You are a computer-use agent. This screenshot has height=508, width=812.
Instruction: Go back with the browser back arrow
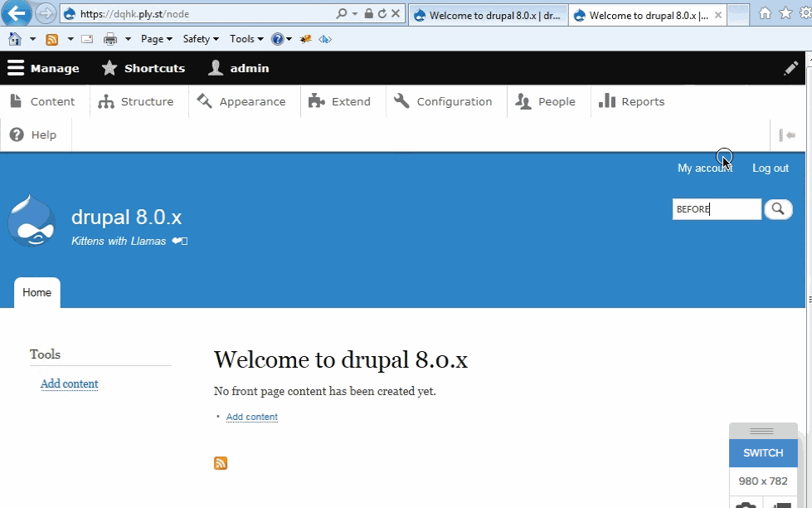point(16,13)
